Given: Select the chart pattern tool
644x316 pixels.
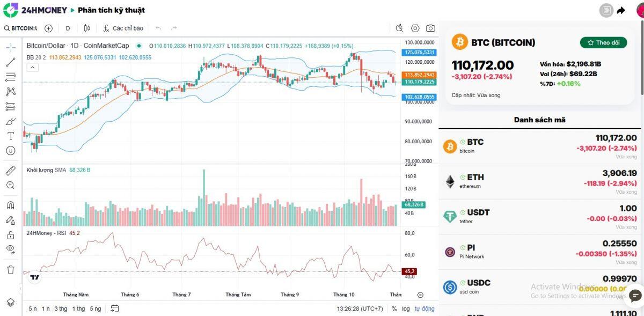Looking at the screenshot, I should tap(10, 92).
